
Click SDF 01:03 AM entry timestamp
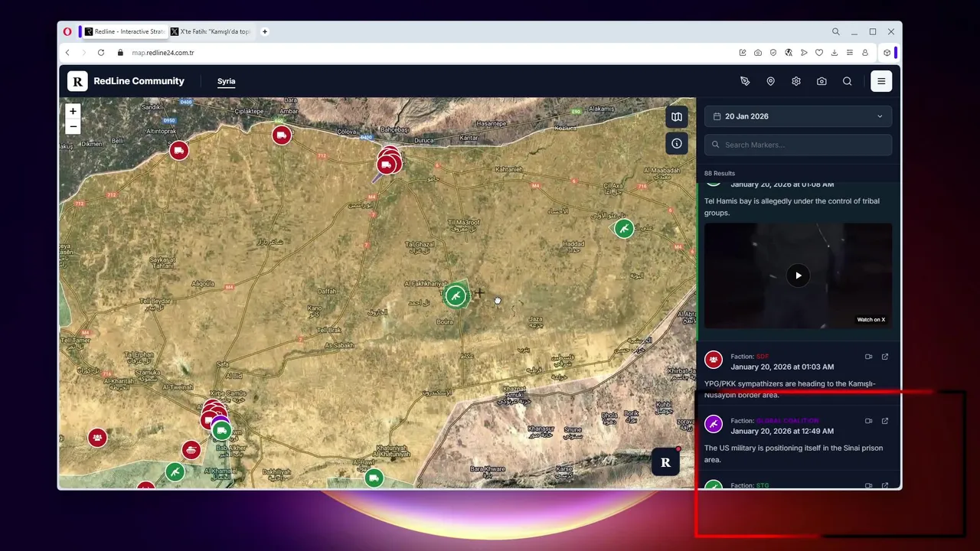click(782, 367)
